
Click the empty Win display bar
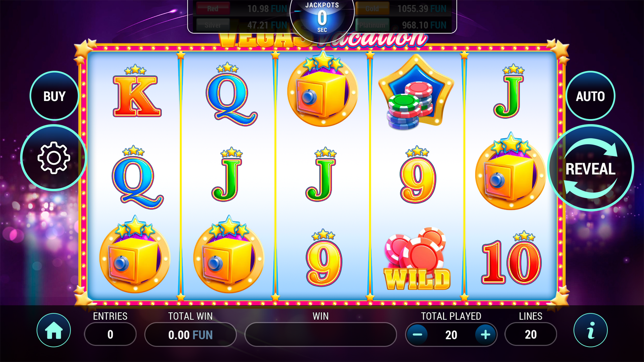321,335
